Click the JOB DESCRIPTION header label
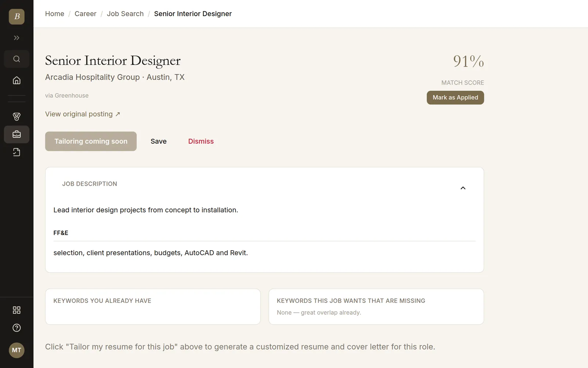The image size is (588, 368). (x=90, y=184)
